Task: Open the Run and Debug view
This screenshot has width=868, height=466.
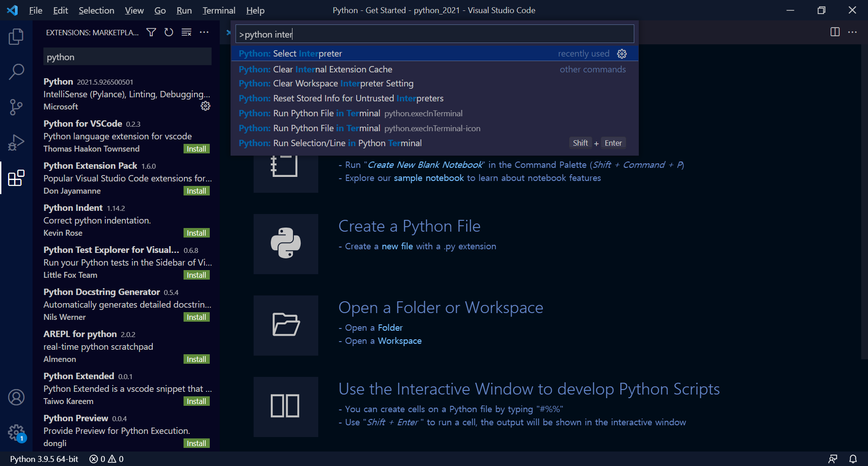Action: point(16,143)
